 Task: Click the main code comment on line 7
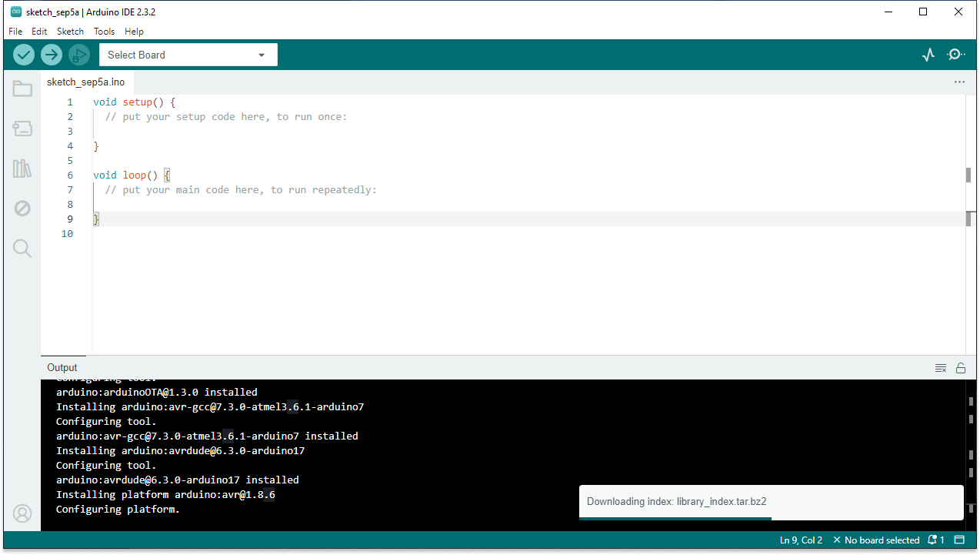241,190
